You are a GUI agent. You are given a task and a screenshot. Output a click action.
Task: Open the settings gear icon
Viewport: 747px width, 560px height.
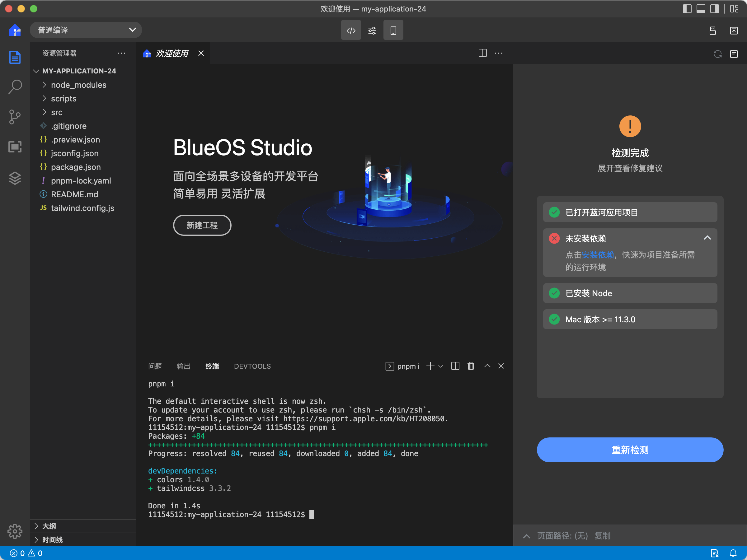click(15, 531)
